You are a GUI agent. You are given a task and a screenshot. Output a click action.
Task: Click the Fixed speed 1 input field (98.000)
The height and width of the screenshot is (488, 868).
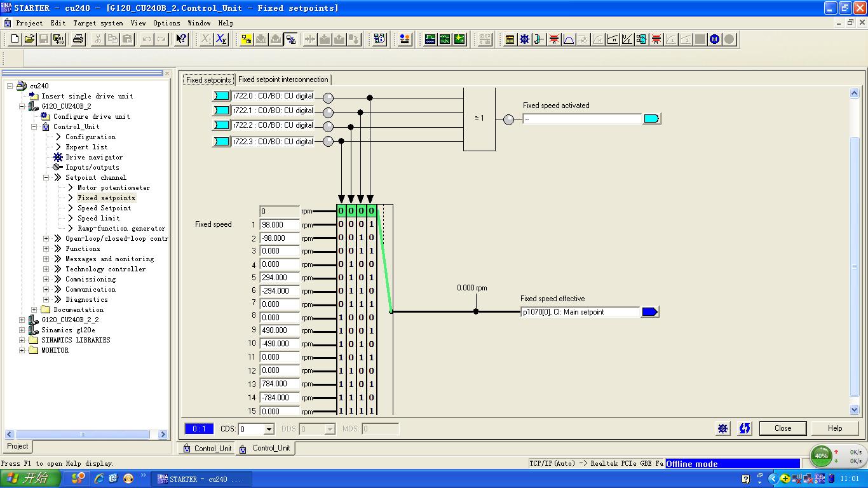pos(280,225)
